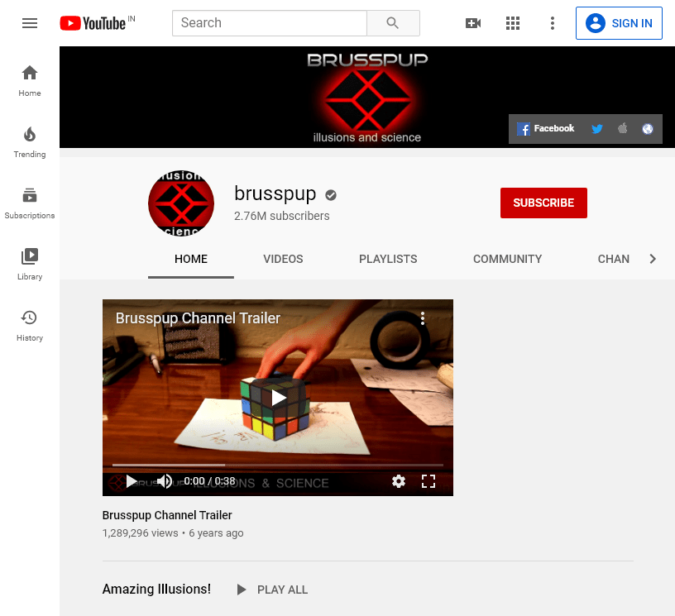
Task: Switch to the partially visible CHAN tab
Action: coord(614,259)
